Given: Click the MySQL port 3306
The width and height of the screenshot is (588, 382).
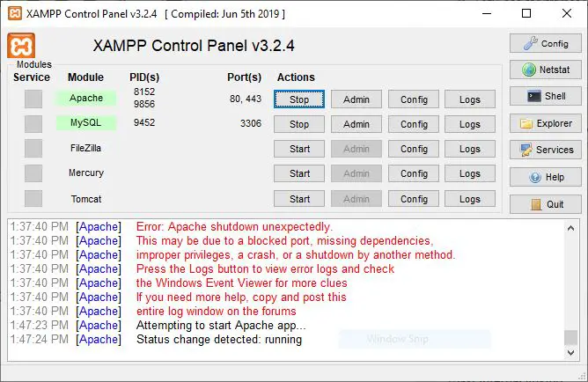Looking at the screenshot, I should pos(251,123).
